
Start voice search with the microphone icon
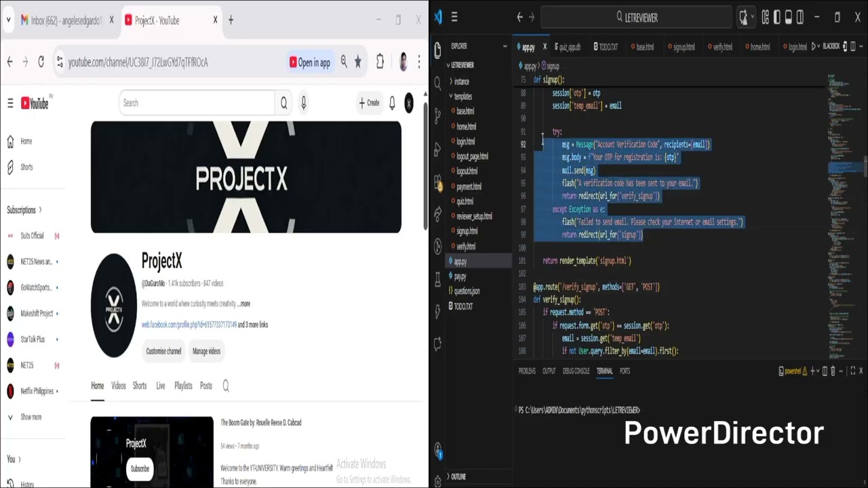tap(304, 103)
